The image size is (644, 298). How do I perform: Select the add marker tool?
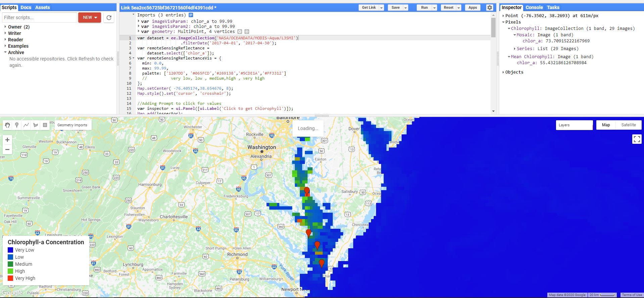(x=17, y=125)
